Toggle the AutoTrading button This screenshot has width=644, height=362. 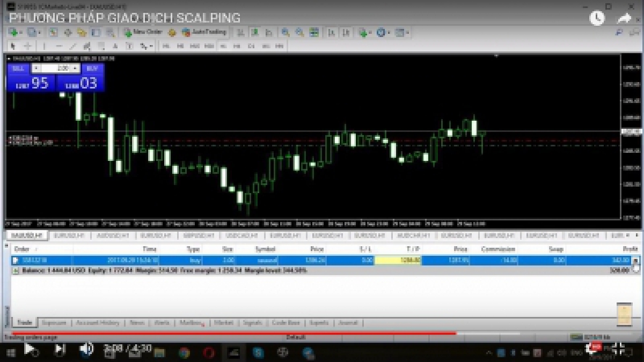point(204,32)
